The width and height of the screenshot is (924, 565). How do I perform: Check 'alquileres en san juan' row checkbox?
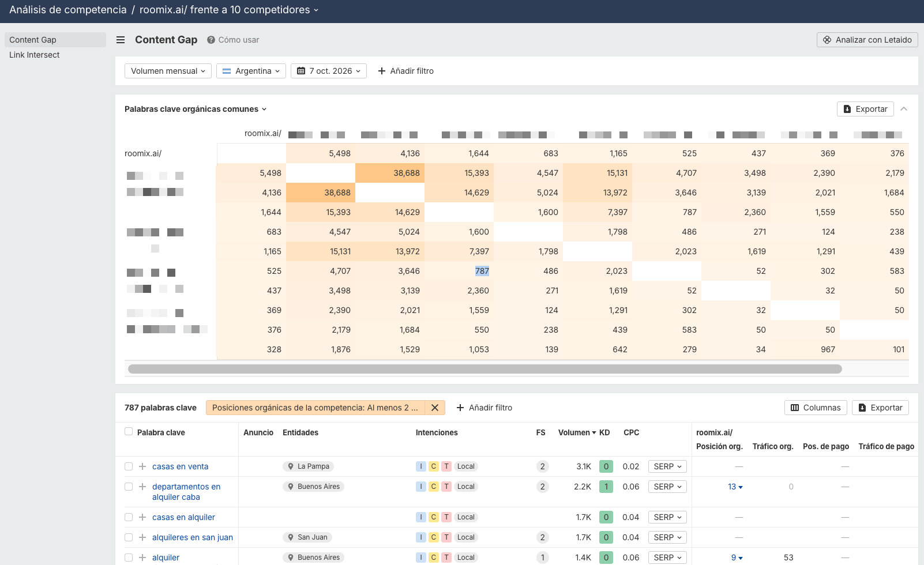129,537
